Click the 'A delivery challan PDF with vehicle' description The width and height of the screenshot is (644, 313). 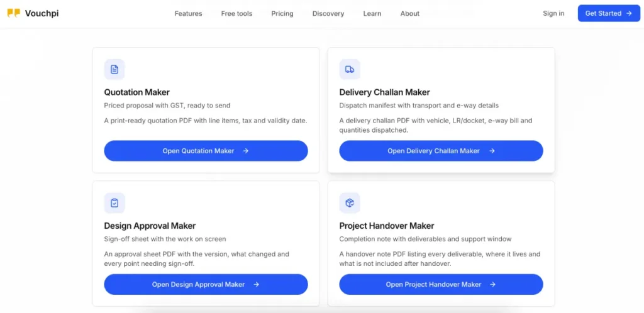[436, 126]
